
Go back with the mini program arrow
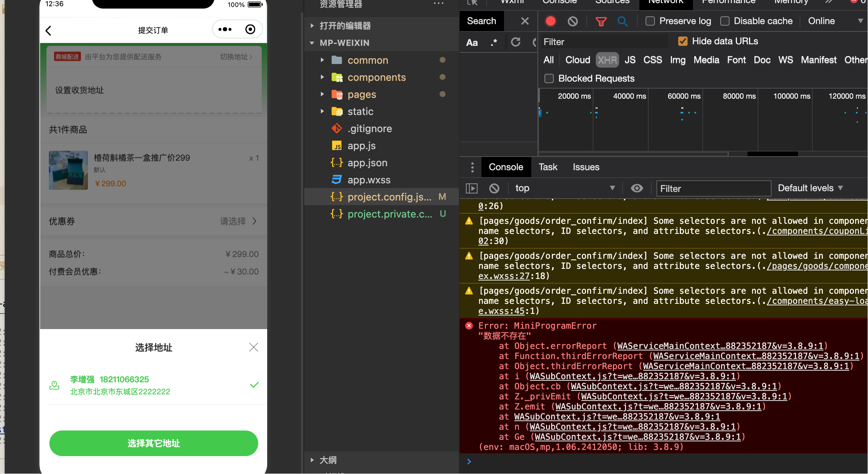49,30
